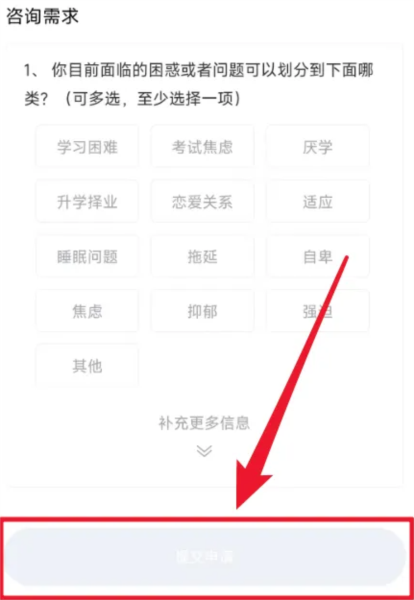Pick the 强迫 option chip
The height and width of the screenshot is (600, 414).
pos(318,311)
